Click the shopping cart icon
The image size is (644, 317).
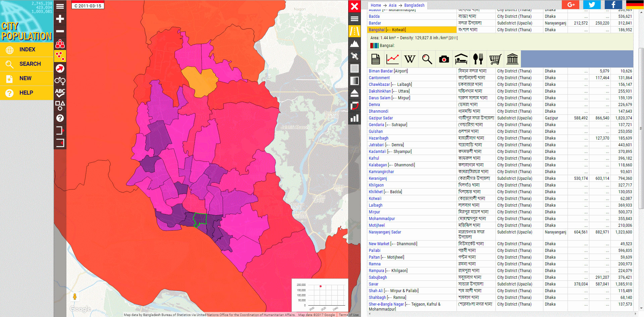click(495, 59)
